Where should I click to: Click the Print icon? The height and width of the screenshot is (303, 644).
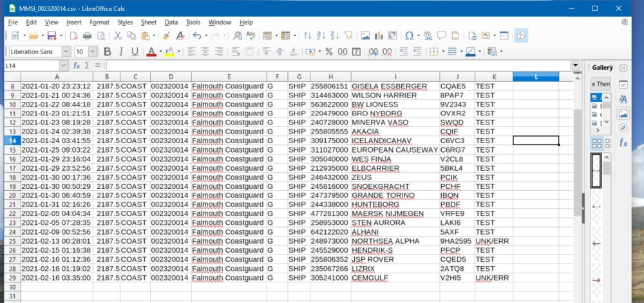click(x=87, y=35)
